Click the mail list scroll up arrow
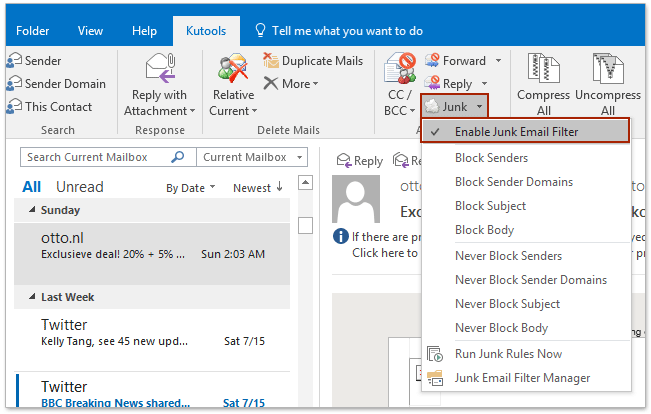 [306, 182]
